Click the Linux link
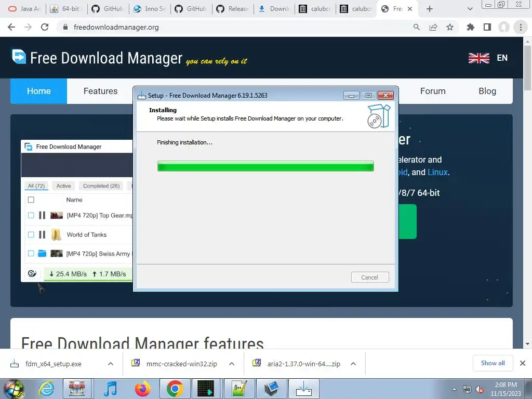The height and width of the screenshot is (399, 532). 437,172
